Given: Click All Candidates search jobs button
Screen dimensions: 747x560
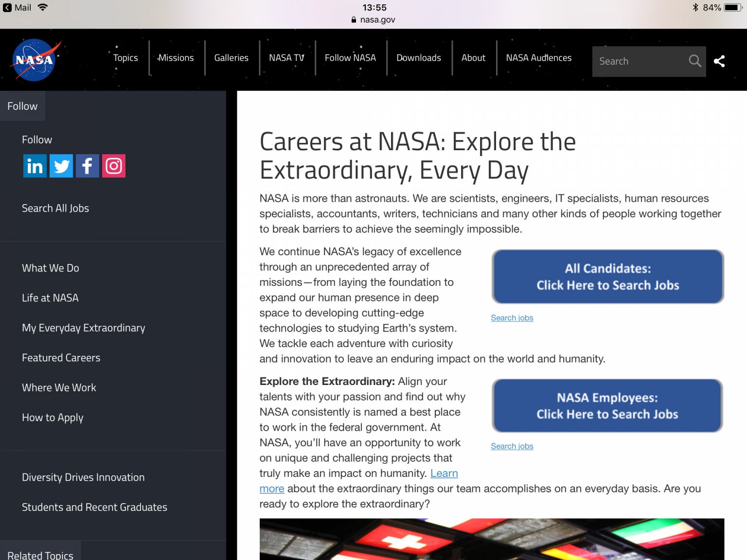Looking at the screenshot, I should (608, 277).
